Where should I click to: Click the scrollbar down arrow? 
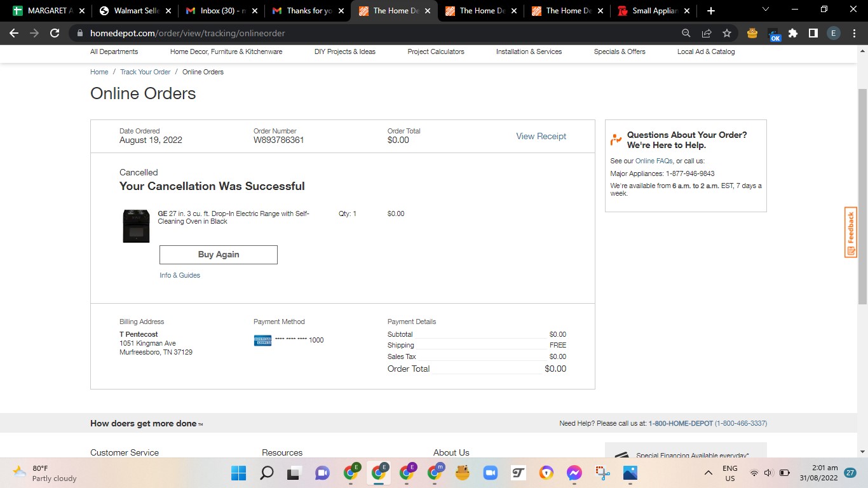click(x=863, y=452)
